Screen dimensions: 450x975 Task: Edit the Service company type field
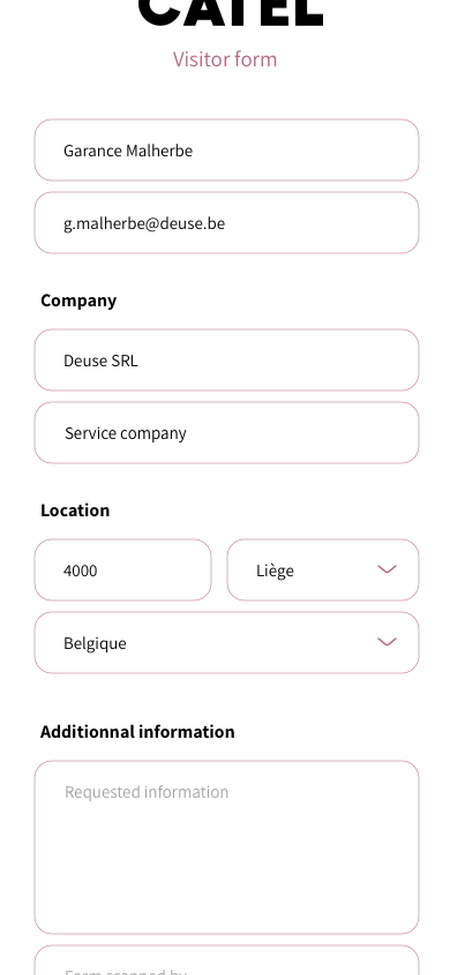click(x=226, y=433)
